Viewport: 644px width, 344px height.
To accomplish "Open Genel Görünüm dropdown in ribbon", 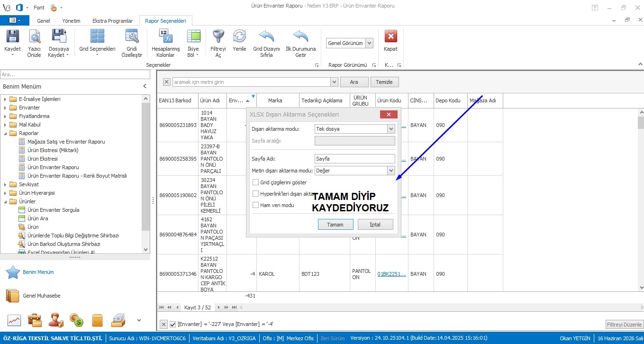I will click(370, 43).
